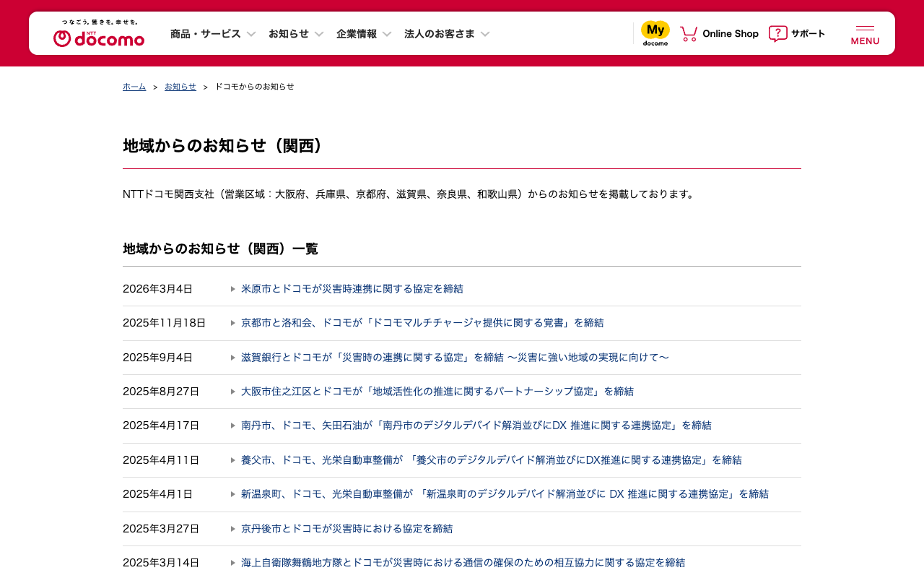The image size is (924, 578).
Task: Click the ドコモからのお知らせ breadcrumb text
Action: (255, 87)
